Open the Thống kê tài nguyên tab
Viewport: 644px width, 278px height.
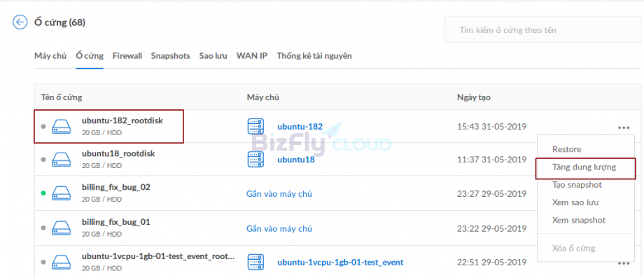(x=314, y=56)
